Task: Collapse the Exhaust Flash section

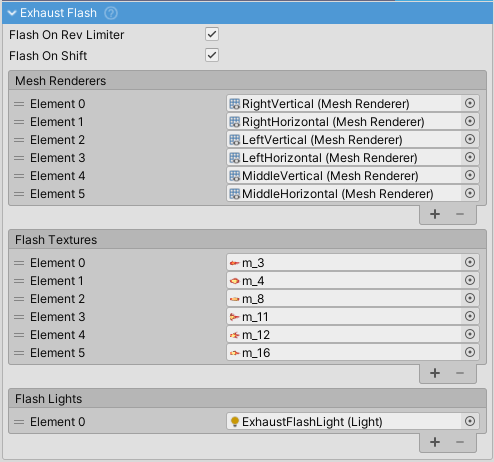Action: click(12, 13)
